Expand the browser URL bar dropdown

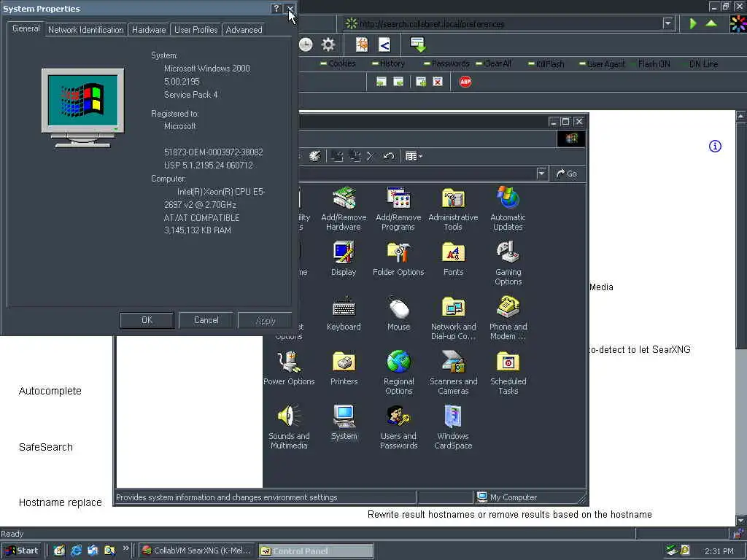coord(668,23)
